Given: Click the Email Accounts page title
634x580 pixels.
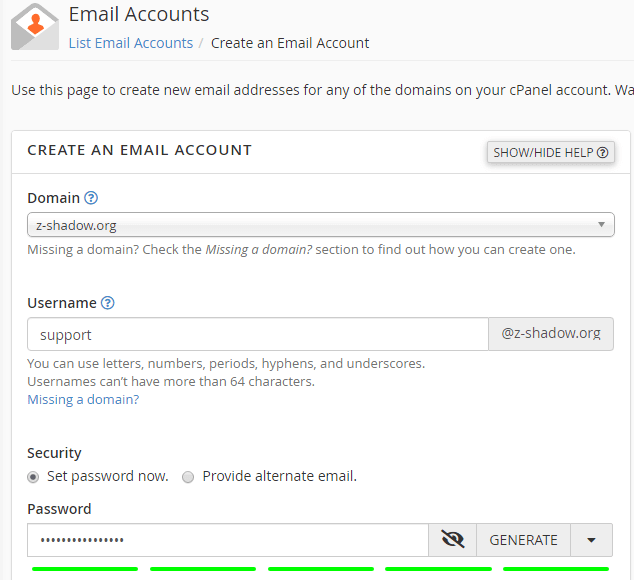Looking at the screenshot, I should pyautogui.click(x=139, y=15).
